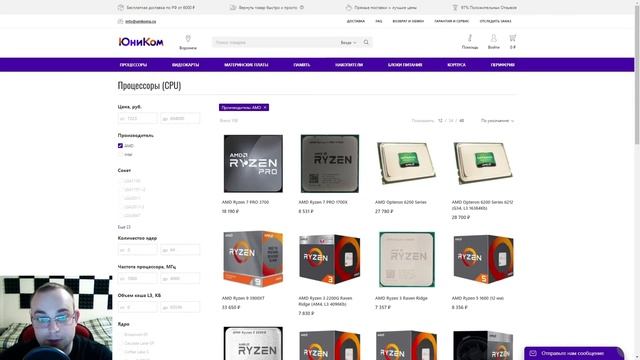The image size is (640, 360).
Task: Select the Процессоры menu item
Action: (133, 65)
